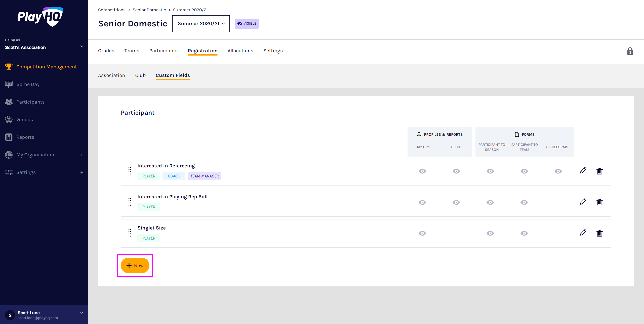Follow the Senior Domestic breadcrumb link
644x324 pixels.
pos(149,10)
